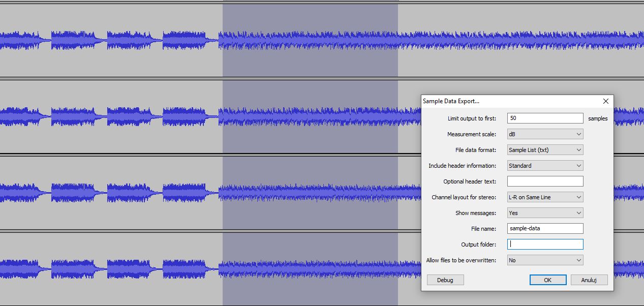The width and height of the screenshot is (644, 306).
Task: Expand the Include header information dropdown
Action: (544, 165)
